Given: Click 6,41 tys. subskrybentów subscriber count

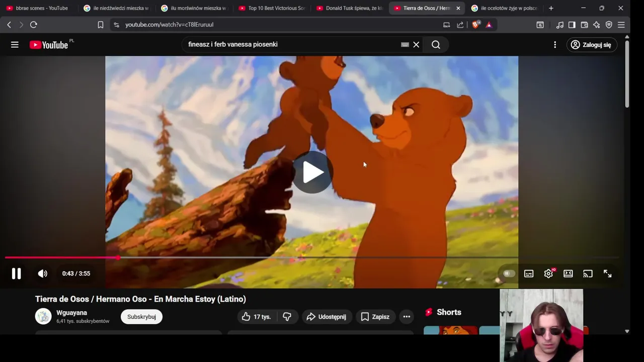Looking at the screenshot, I should click(x=83, y=321).
